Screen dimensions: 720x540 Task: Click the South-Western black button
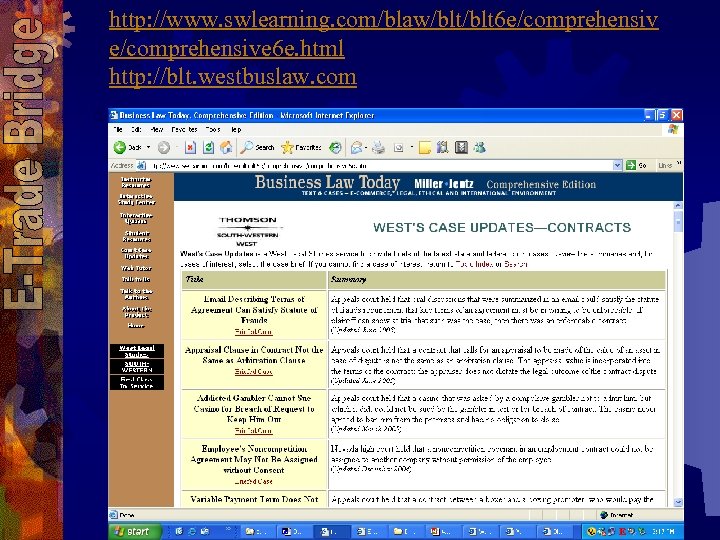click(x=137, y=367)
